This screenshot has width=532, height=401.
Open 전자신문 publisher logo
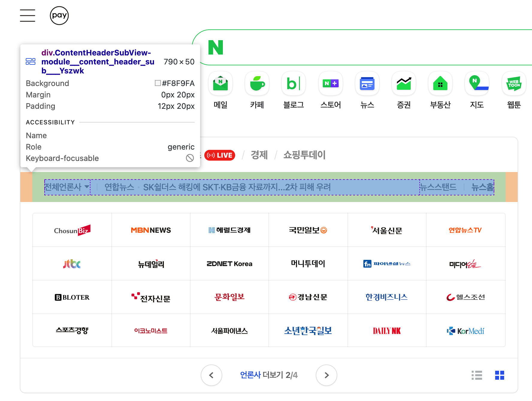pos(151,297)
